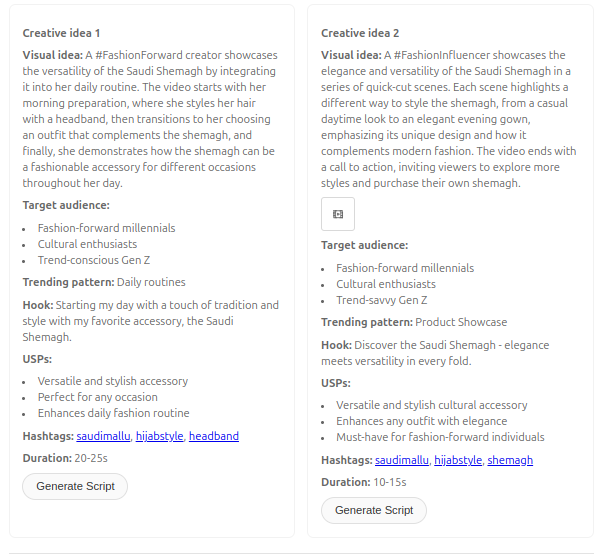The image size is (599, 555).
Task: Click the Perfect for any occasion bullet
Action: point(97,397)
